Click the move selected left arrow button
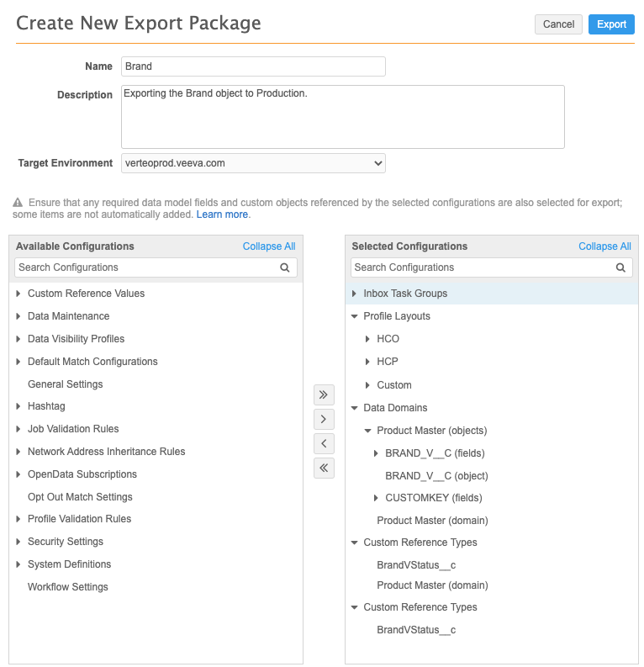The height and width of the screenshot is (667, 644). (324, 443)
